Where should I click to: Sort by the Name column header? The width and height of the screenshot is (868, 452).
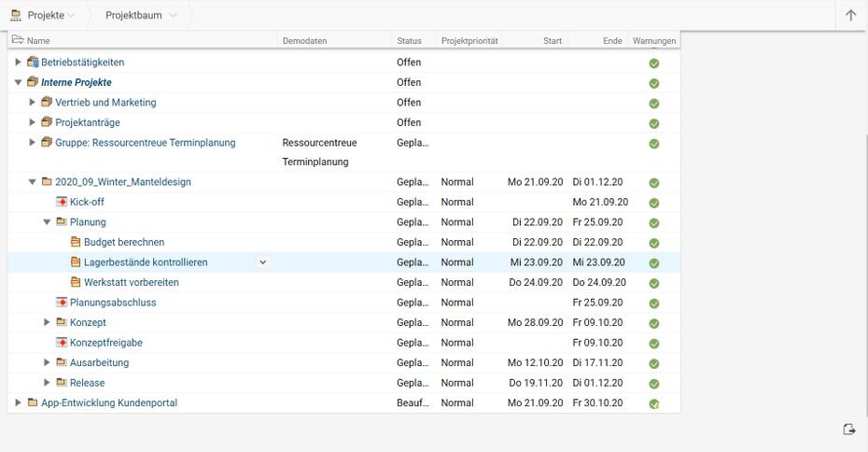(x=38, y=40)
